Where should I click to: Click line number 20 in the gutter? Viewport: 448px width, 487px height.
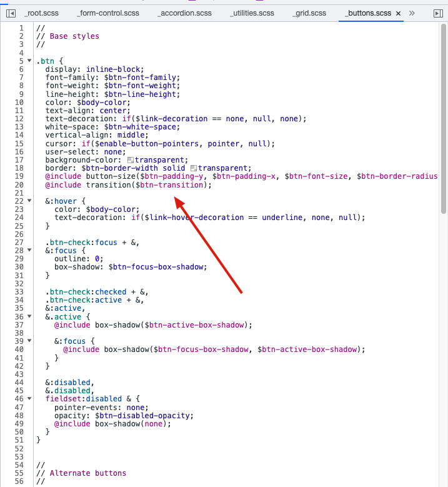click(19, 185)
